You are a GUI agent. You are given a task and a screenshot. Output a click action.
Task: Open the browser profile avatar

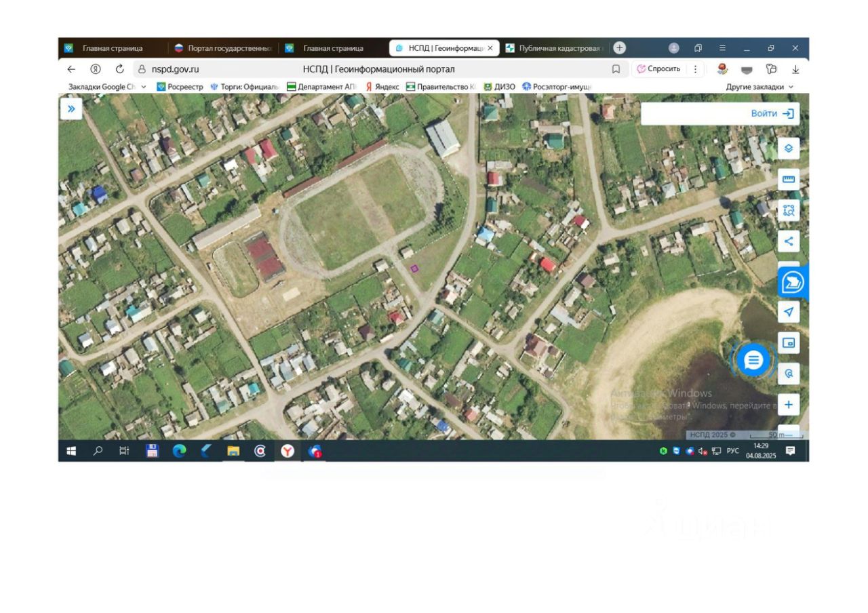click(673, 48)
